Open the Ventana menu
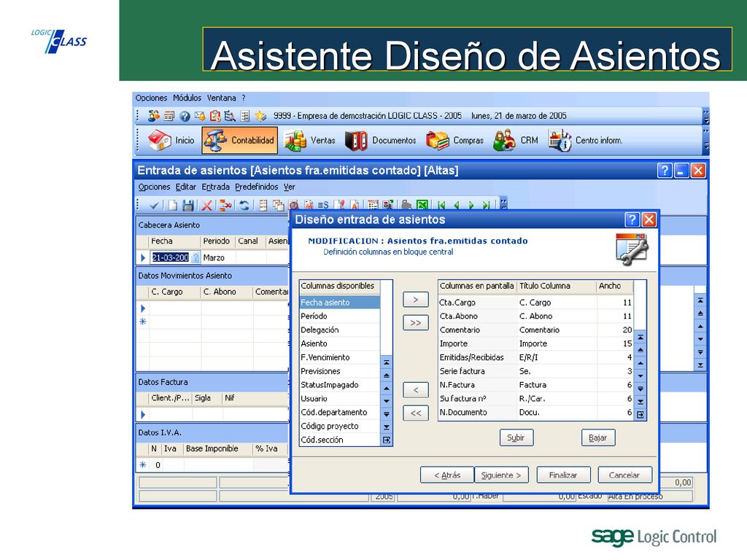The image size is (747, 560). 221,98
